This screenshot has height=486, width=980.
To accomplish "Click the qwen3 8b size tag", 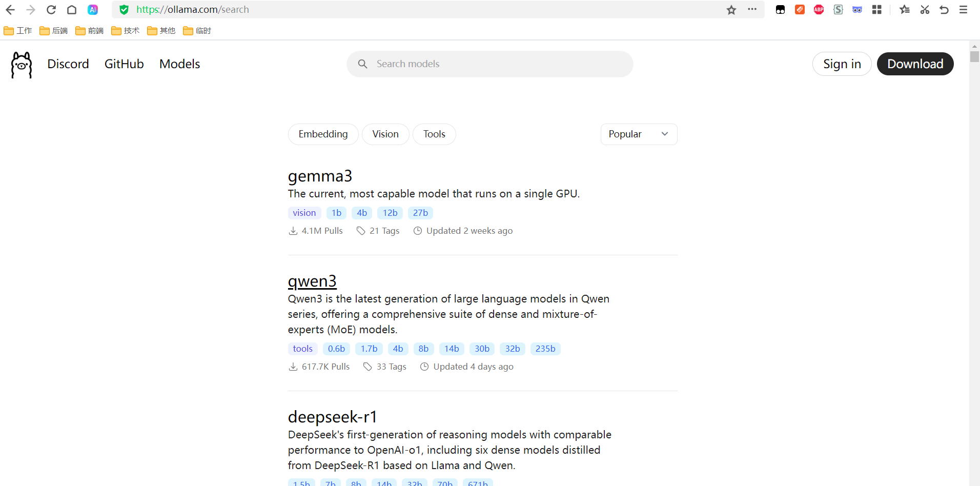I will point(423,349).
